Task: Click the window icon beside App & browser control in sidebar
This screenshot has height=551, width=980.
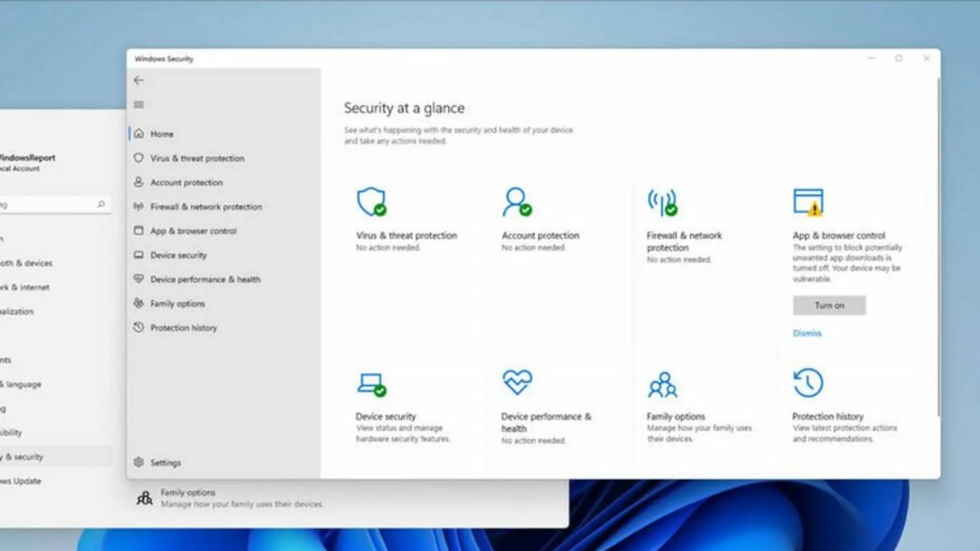Action: (138, 231)
